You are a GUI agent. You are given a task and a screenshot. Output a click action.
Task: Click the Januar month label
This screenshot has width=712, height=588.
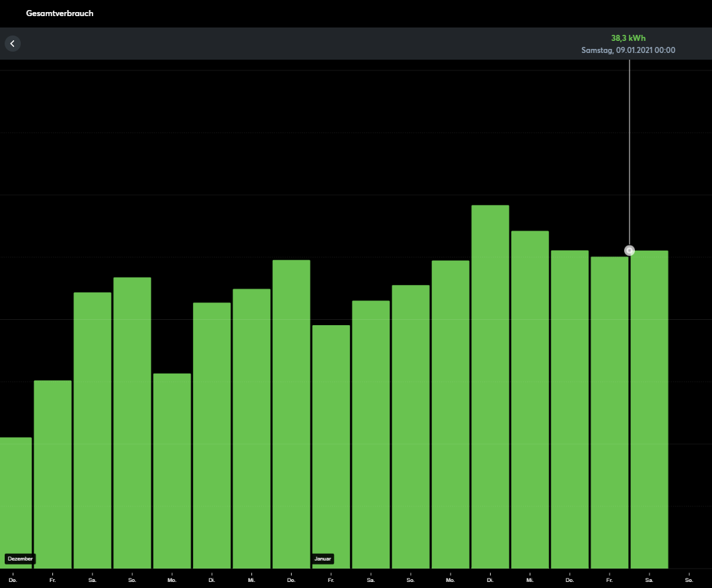(322, 558)
